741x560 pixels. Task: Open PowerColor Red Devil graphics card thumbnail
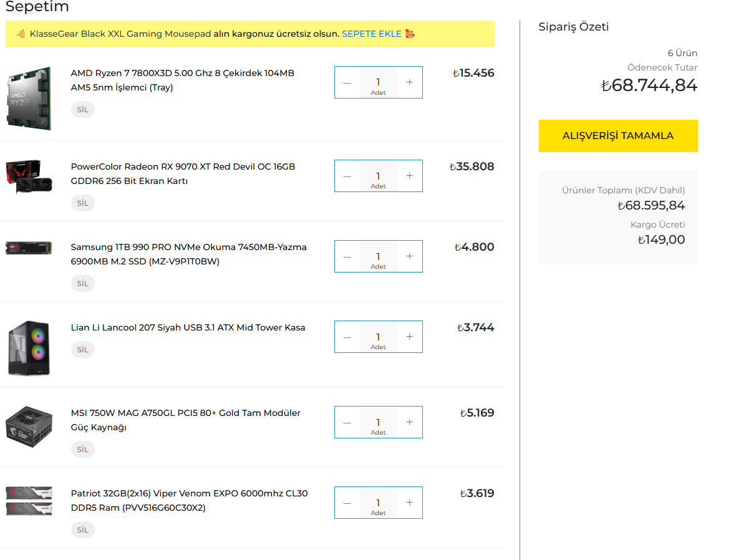(29, 176)
